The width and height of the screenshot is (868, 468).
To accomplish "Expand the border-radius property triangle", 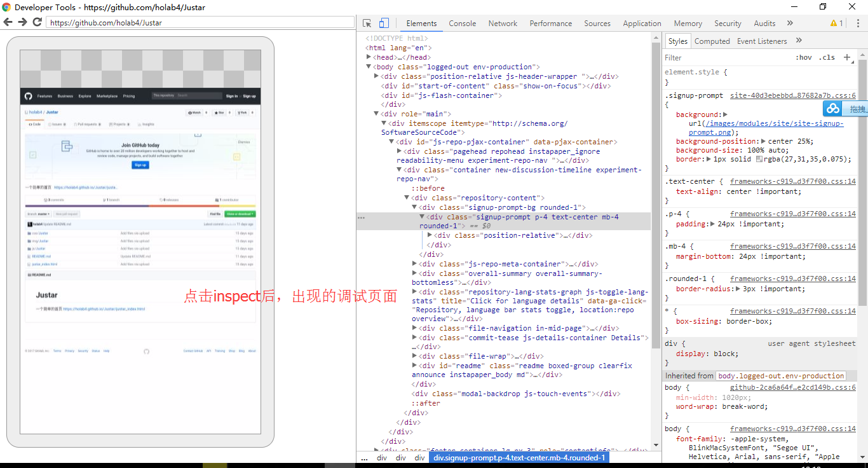I will [738, 289].
